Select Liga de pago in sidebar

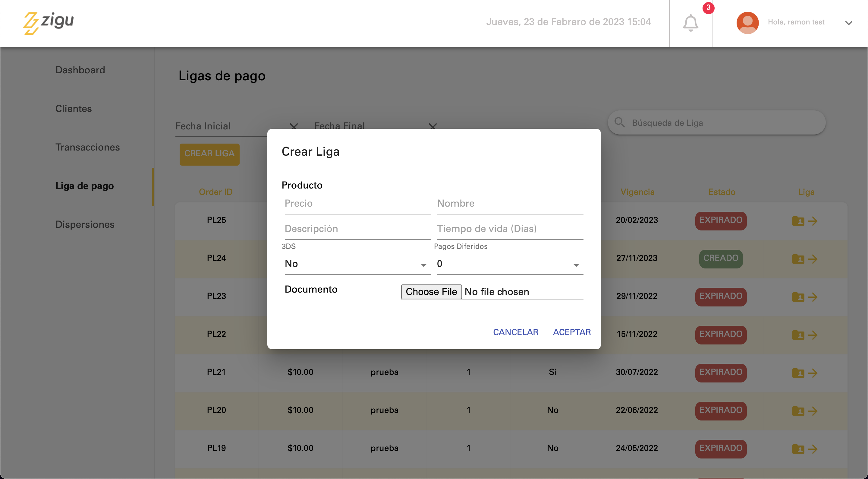point(85,186)
